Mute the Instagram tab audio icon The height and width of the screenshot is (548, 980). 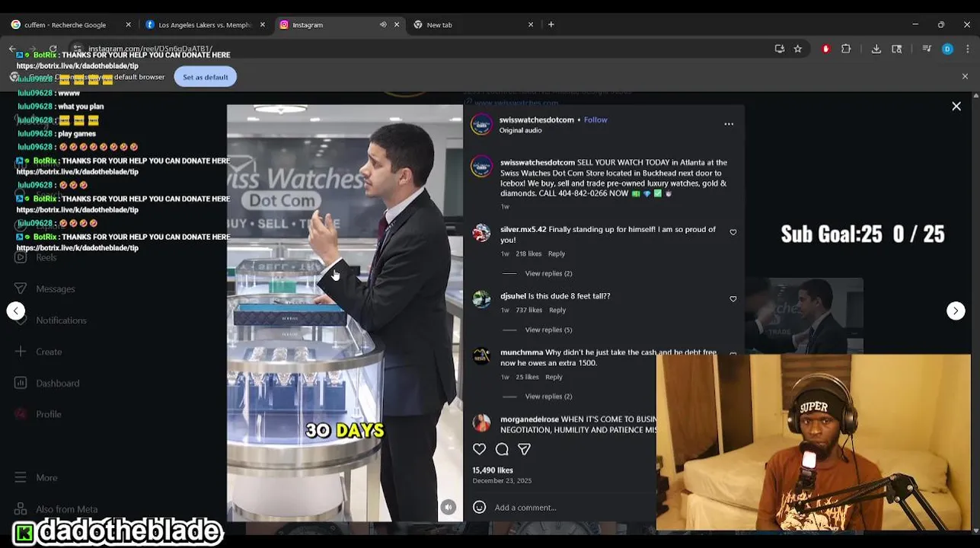(x=383, y=24)
